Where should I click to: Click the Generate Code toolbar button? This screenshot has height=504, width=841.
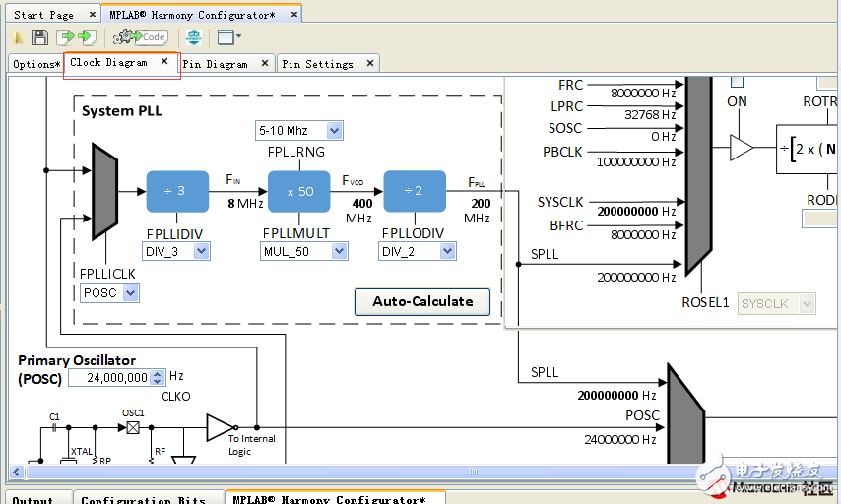(x=140, y=37)
